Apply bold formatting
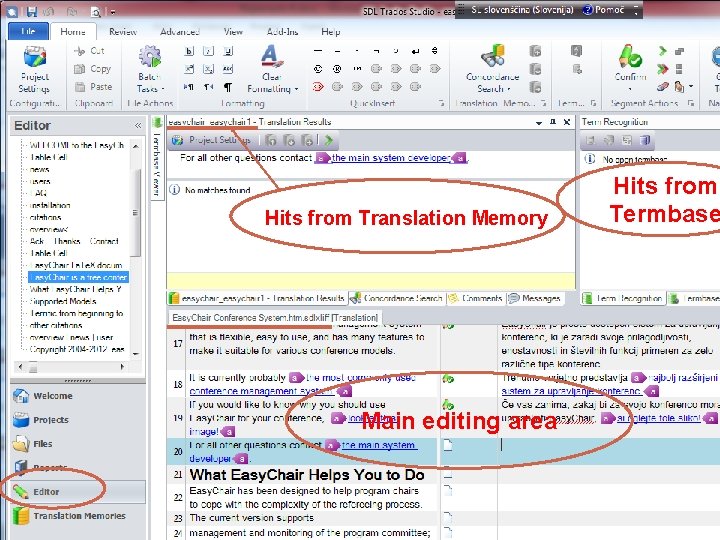 189,51
